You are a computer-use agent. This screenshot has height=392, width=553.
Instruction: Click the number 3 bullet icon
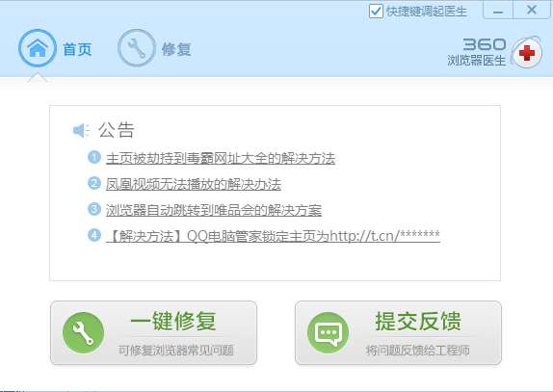click(x=94, y=209)
